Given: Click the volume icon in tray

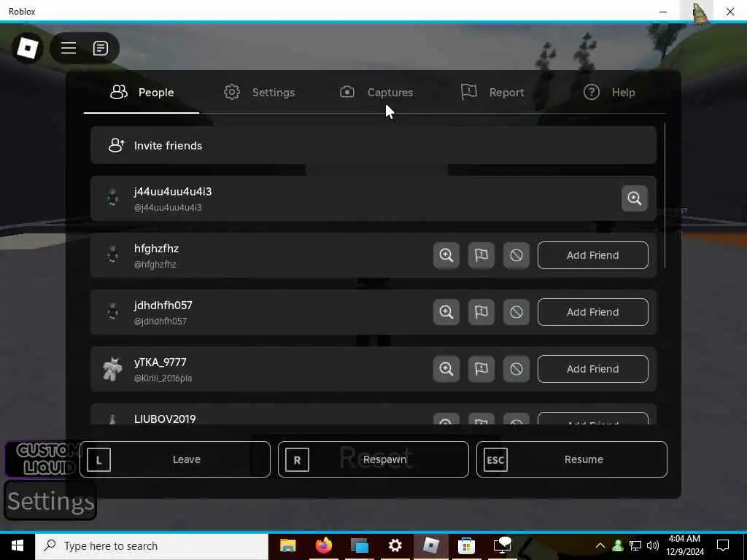Looking at the screenshot, I should click(653, 545).
